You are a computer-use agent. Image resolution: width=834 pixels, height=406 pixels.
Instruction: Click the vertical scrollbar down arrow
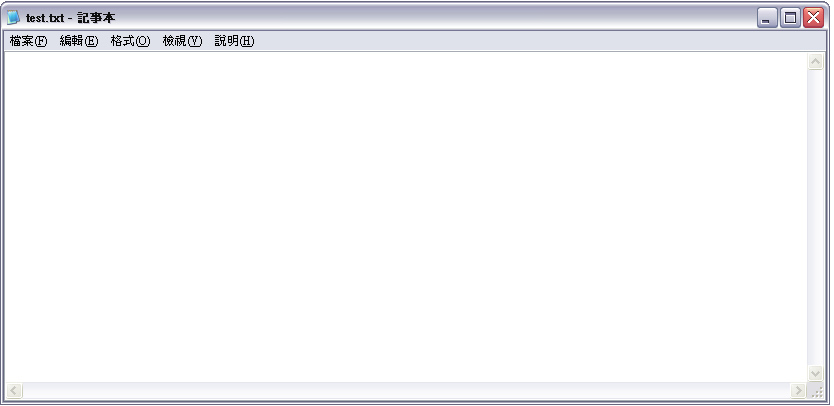(x=815, y=374)
